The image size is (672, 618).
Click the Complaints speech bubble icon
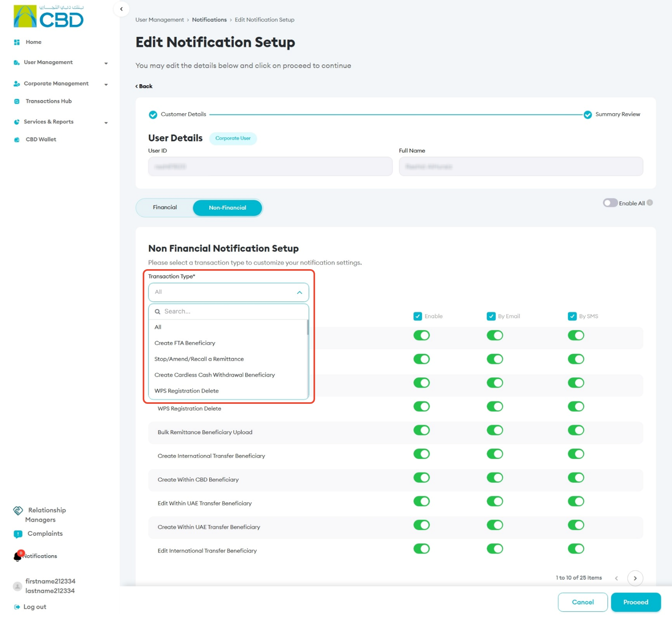tap(18, 534)
